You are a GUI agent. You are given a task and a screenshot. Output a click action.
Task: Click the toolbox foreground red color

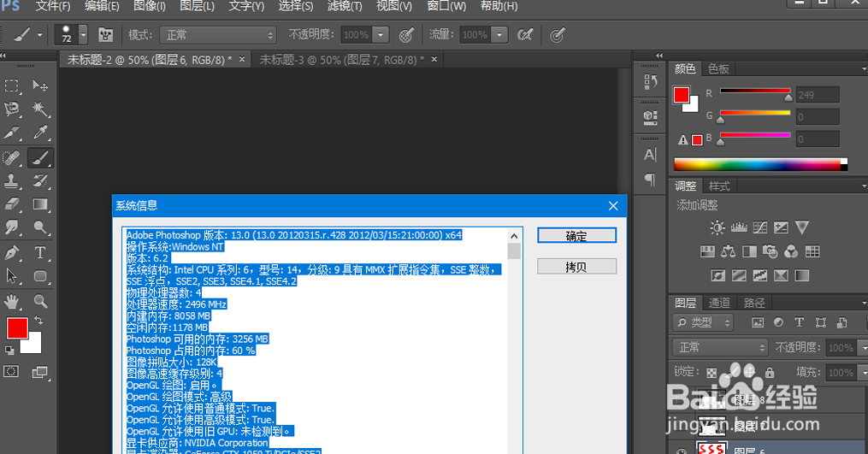coord(17,328)
